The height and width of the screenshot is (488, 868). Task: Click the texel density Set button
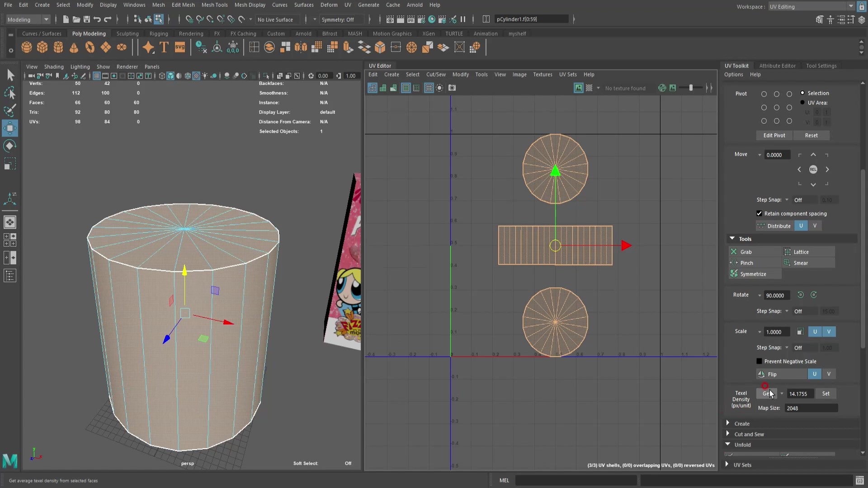coord(826,394)
